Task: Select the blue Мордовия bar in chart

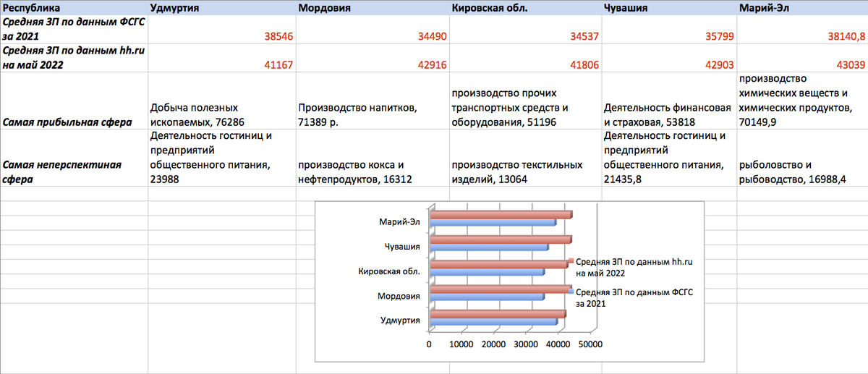Action: pos(487,297)
